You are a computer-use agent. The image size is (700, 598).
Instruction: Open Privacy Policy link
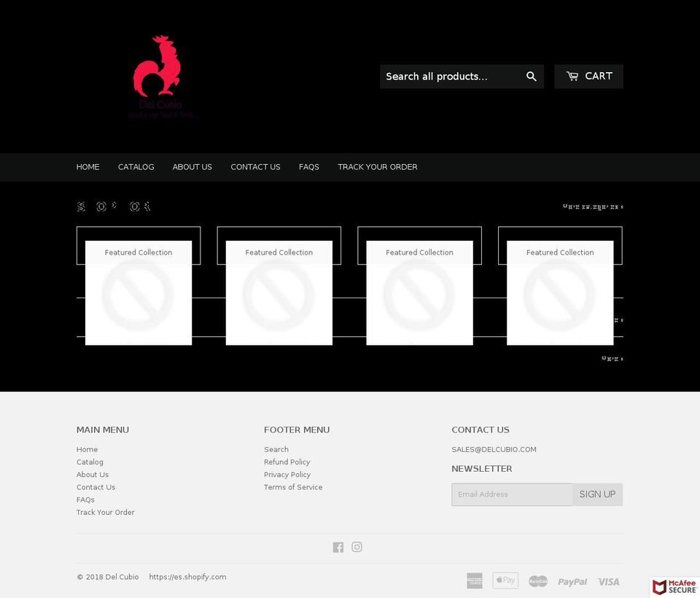point(287,474)
